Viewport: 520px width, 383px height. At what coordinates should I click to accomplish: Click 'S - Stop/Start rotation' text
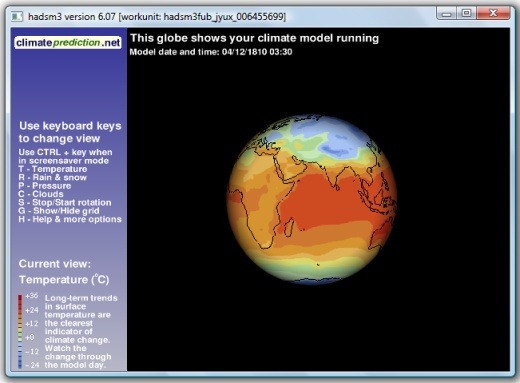point(65,202)
